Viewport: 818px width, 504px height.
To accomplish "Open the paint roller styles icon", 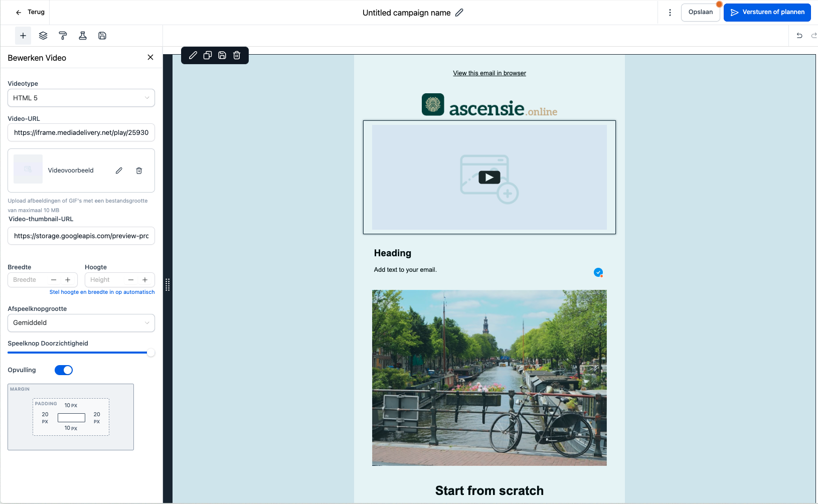I will pos(63,36).
